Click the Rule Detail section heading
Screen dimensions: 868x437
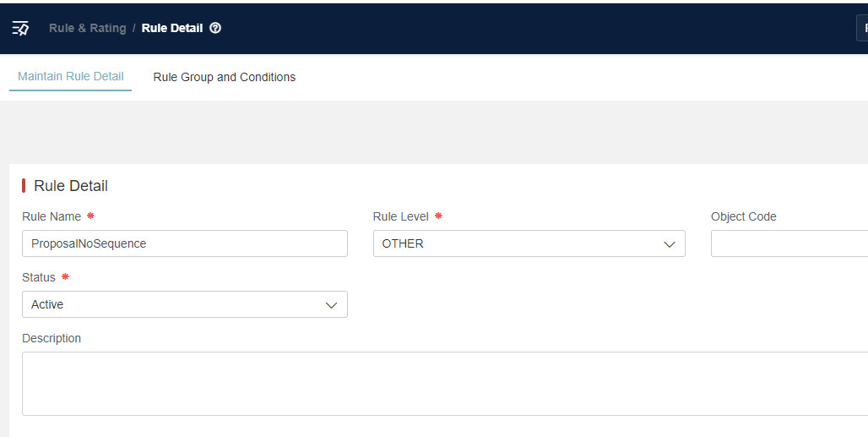pyautogui.click(x=71, y=186)
